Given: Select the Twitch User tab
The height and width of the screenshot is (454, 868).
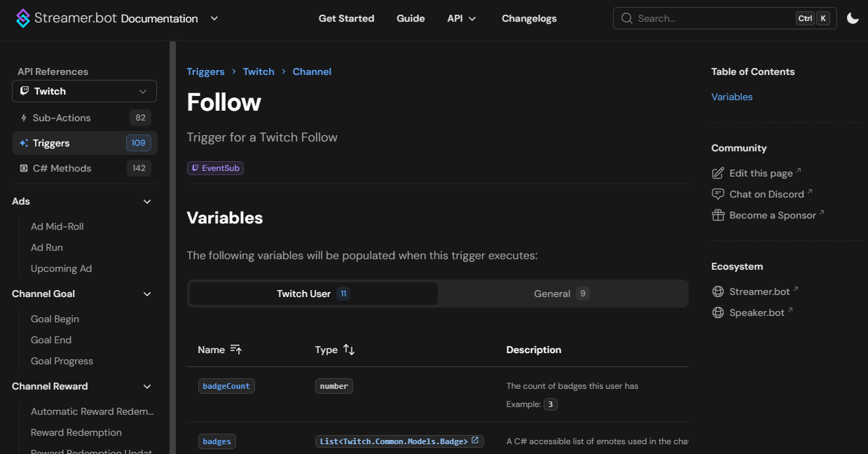Looking at the screenshot, I should (x=313, y=294).
